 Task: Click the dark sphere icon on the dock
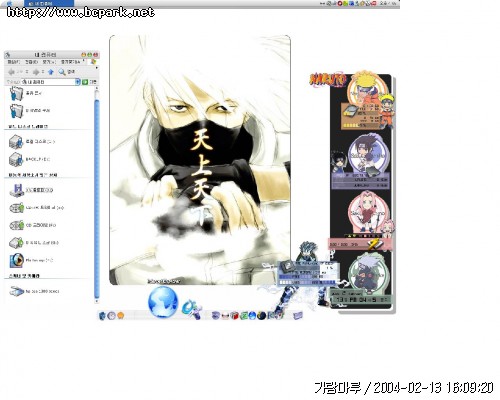[261, 315]
